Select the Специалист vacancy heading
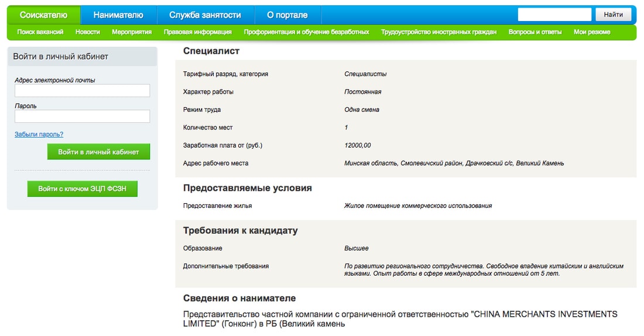 pos(211,51)
